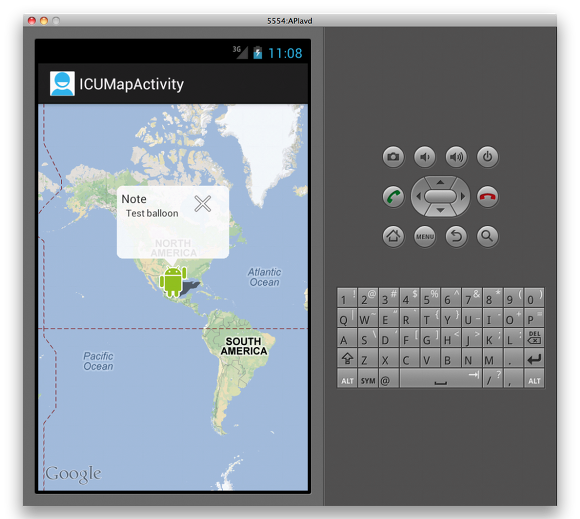Click the DEL key on keyboard
Viewport: 580px width, 519px height.
(x=535, y=338)
